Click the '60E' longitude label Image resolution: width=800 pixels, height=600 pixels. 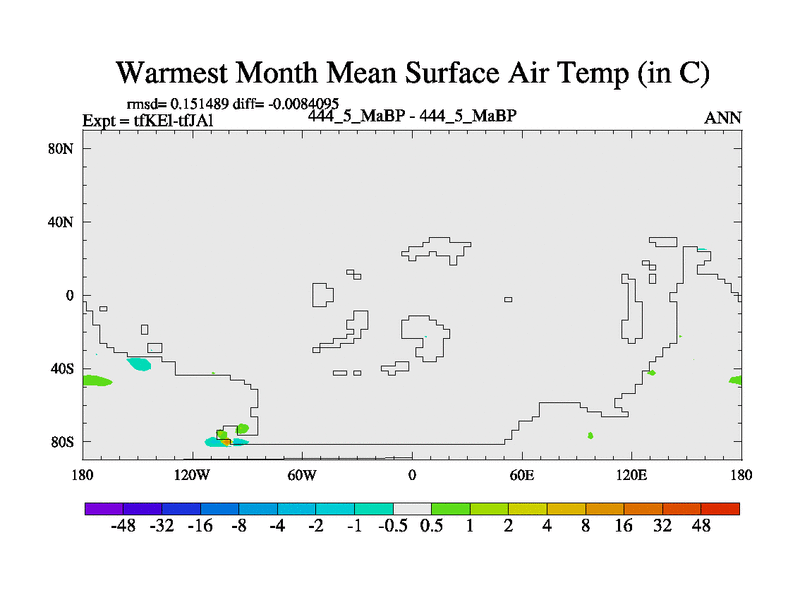coord(522,475)
